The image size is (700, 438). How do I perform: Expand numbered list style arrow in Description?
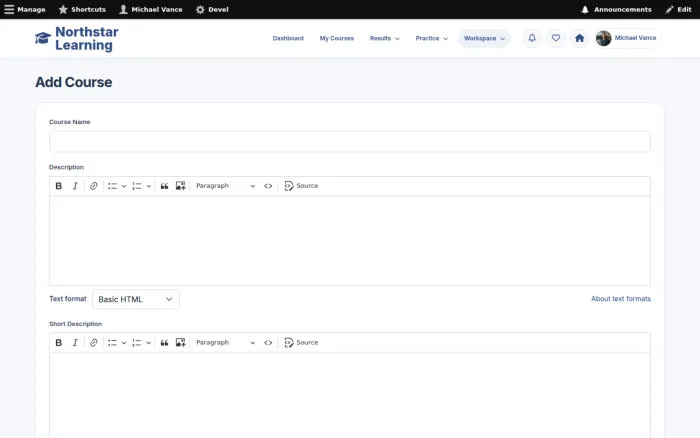coord(149,186)
